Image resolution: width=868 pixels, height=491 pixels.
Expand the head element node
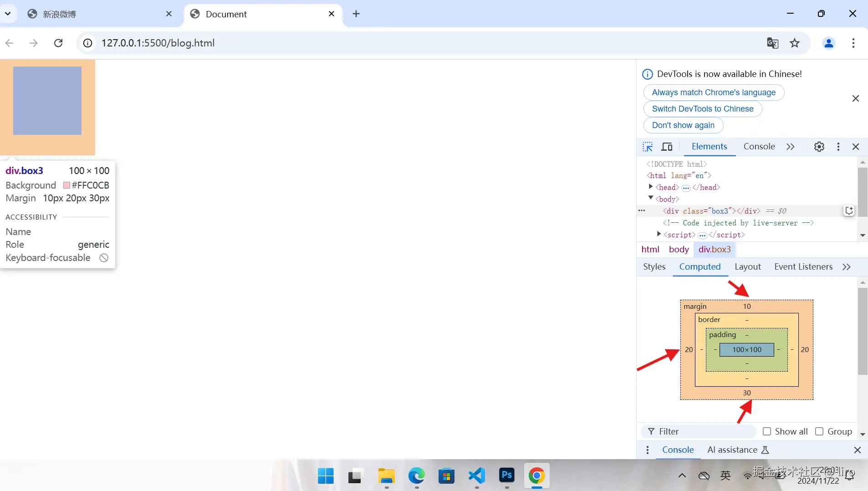[651, 187]
